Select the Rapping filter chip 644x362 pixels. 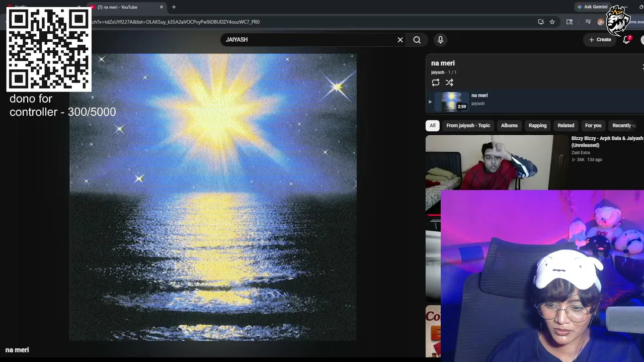pyautogui.click(x=537, y=126)
